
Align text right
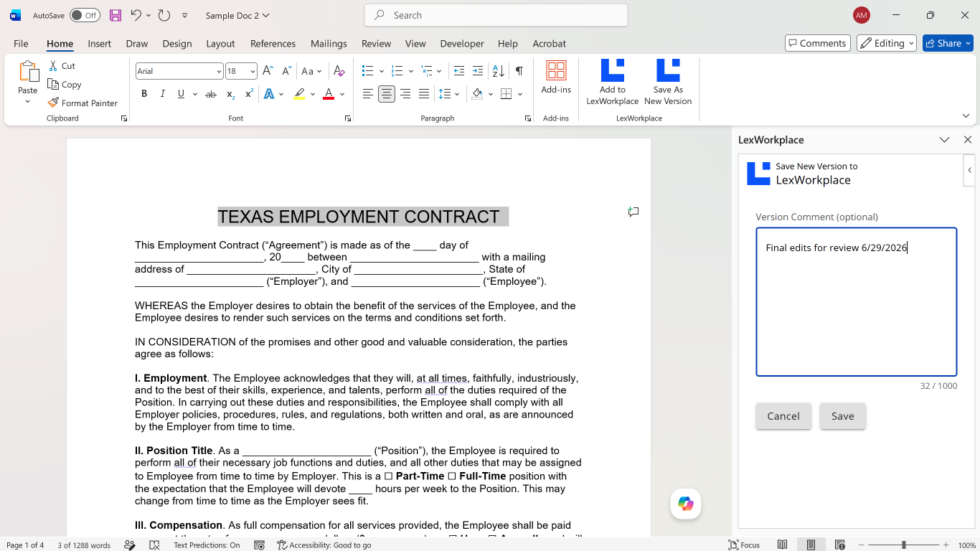(405, 94)
